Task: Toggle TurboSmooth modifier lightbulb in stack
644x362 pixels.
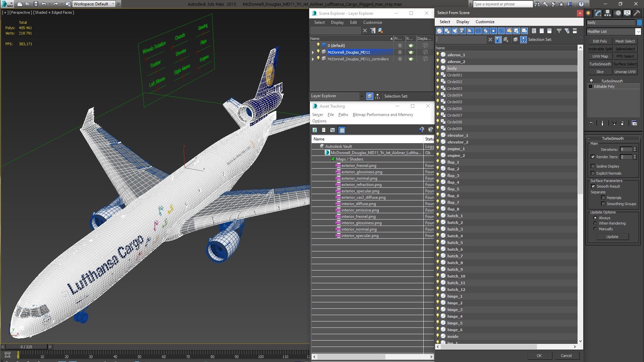Action: tap(591, 81)
